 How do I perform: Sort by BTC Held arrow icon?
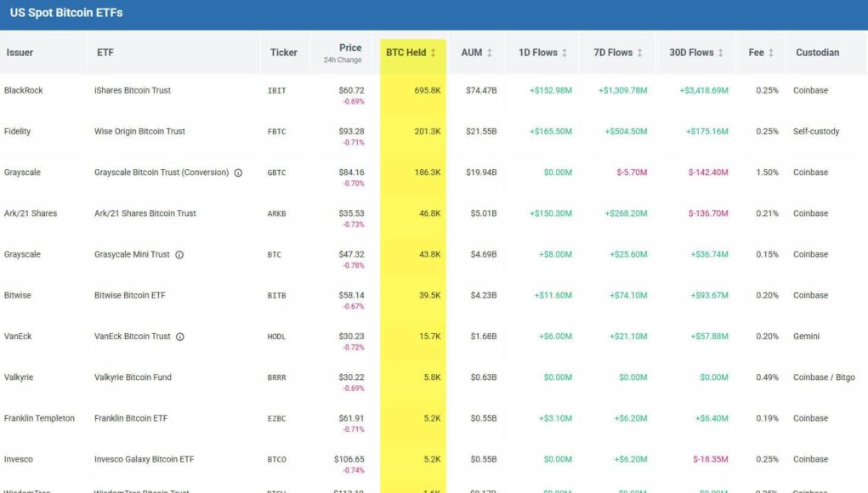point(433,53)
